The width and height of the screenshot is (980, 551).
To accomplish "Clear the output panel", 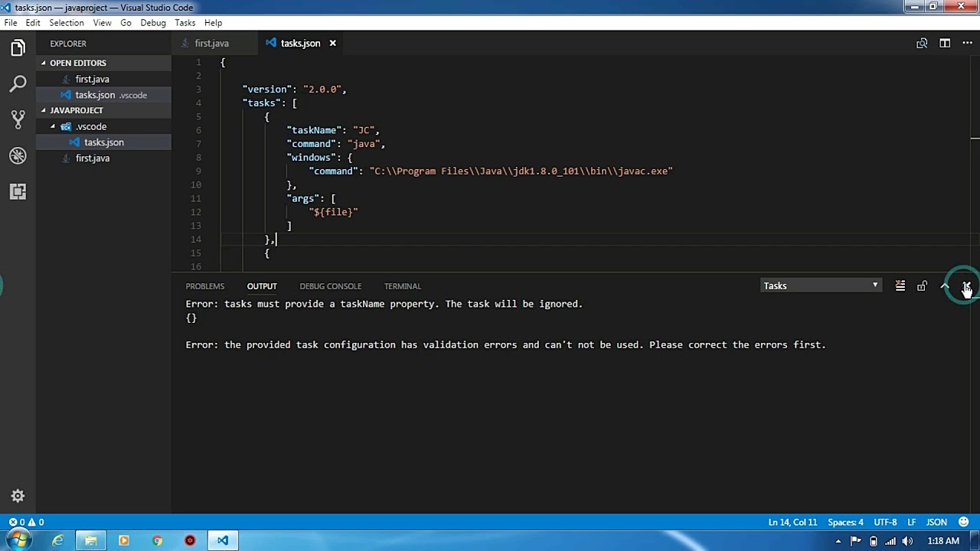I will pyautogui.click(x=900, y=286).
